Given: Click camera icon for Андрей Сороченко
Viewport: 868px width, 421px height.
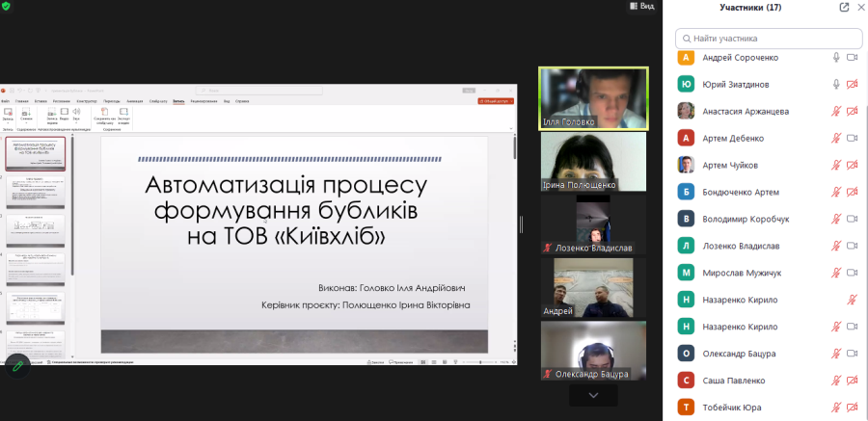Looking at the screenshot, I should (x=853, y=58).
